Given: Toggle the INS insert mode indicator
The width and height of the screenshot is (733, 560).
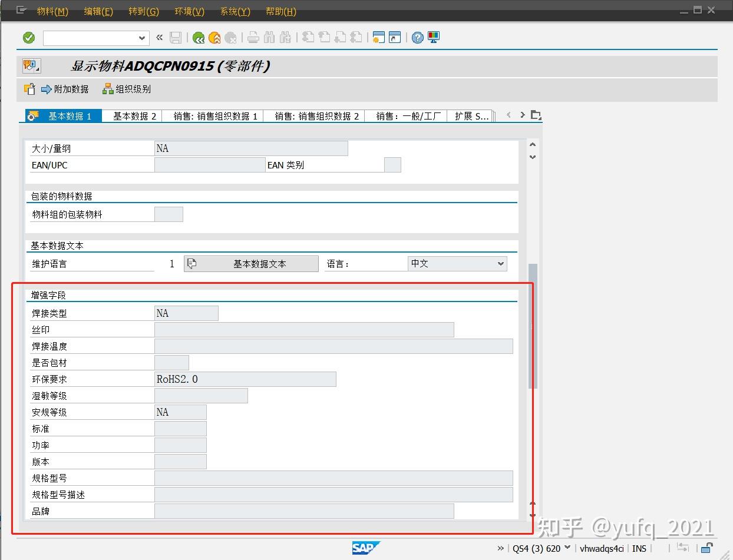Looking at the screenshot, I should [x=639, y=548].
